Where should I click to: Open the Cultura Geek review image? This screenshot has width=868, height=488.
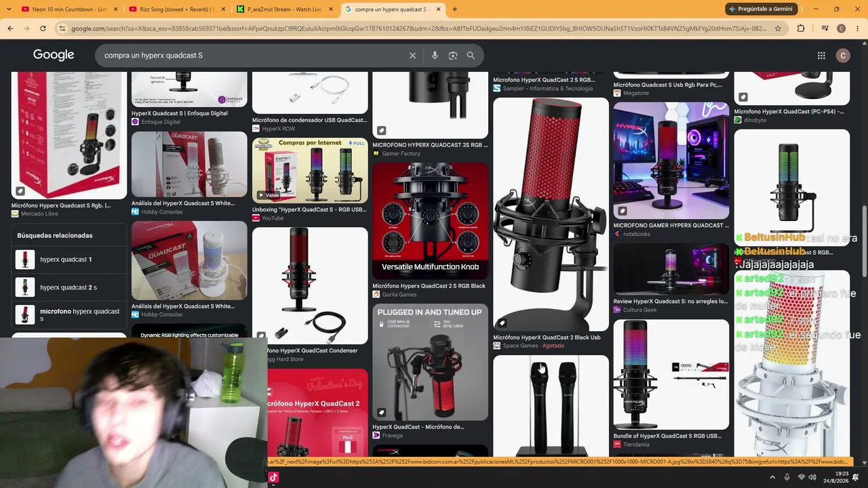coord(671,268)
